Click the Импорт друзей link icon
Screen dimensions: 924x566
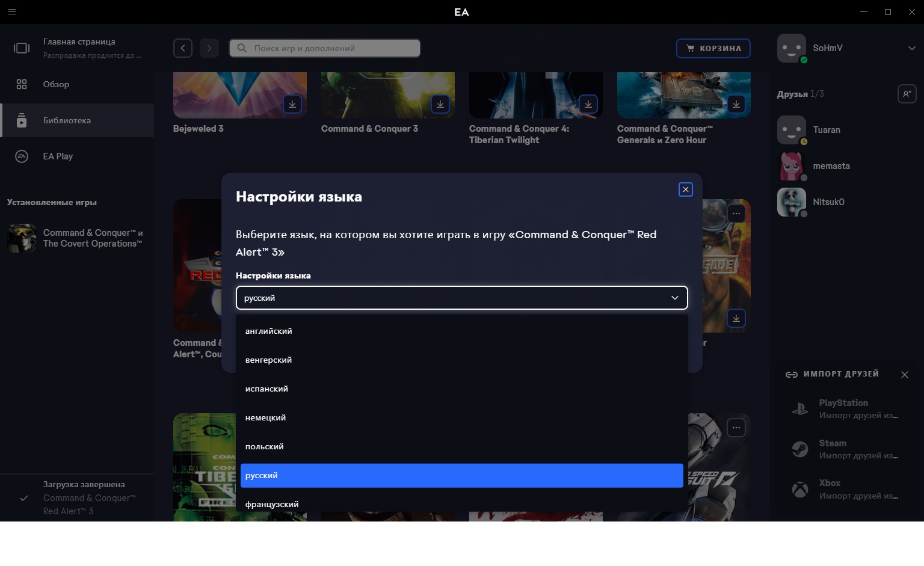pos(792,375)
